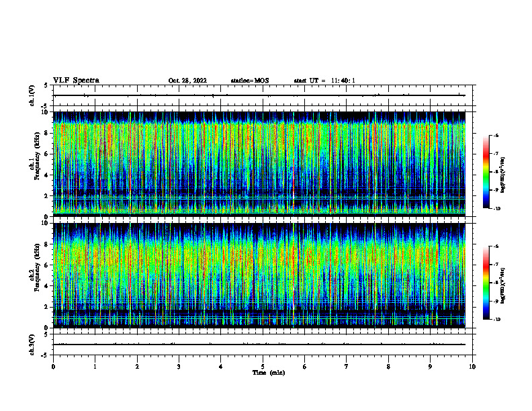Click the ch.1 frequency tick label "6"
The height and width of the screenshot is (411, 532).
point(46,154)
